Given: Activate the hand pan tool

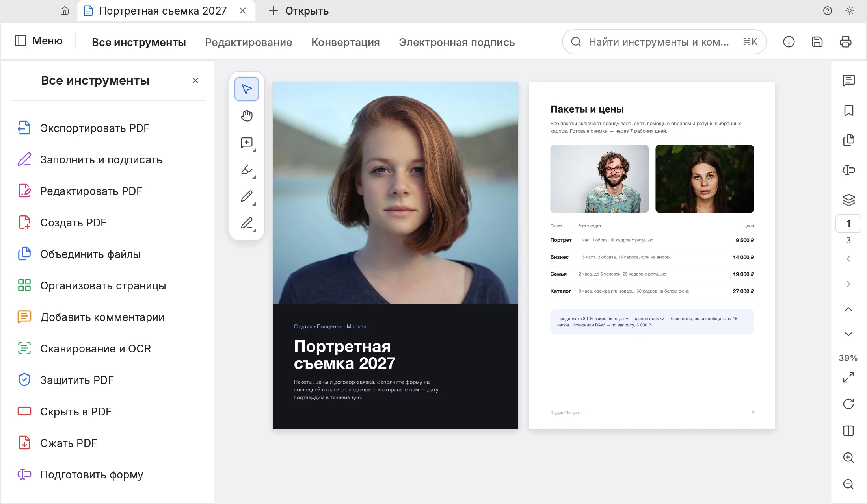Looking at the screenshot, I should [x=247, y=116].
